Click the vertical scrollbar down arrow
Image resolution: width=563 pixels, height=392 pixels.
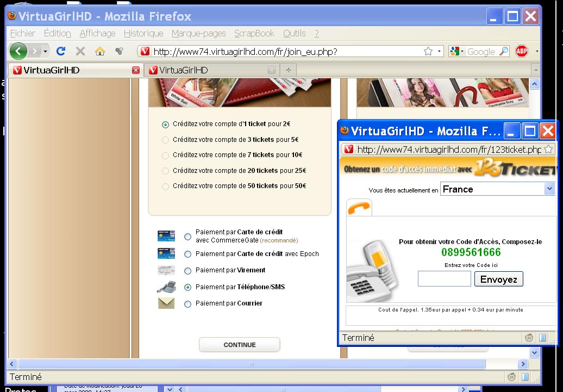534,353
